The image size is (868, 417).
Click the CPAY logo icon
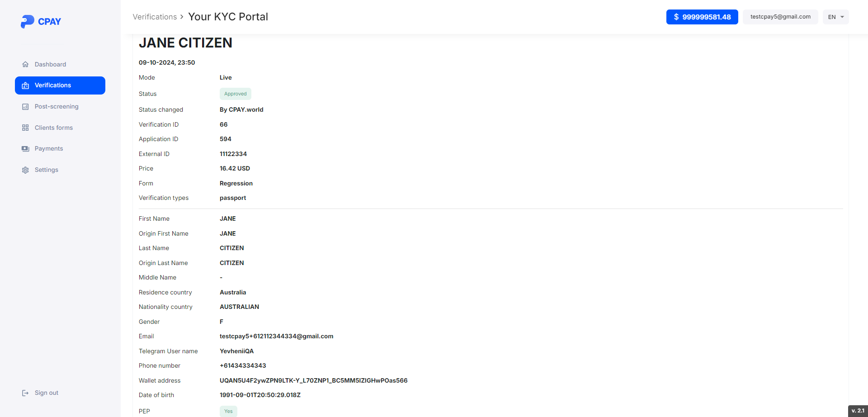(x=27, y=21)
